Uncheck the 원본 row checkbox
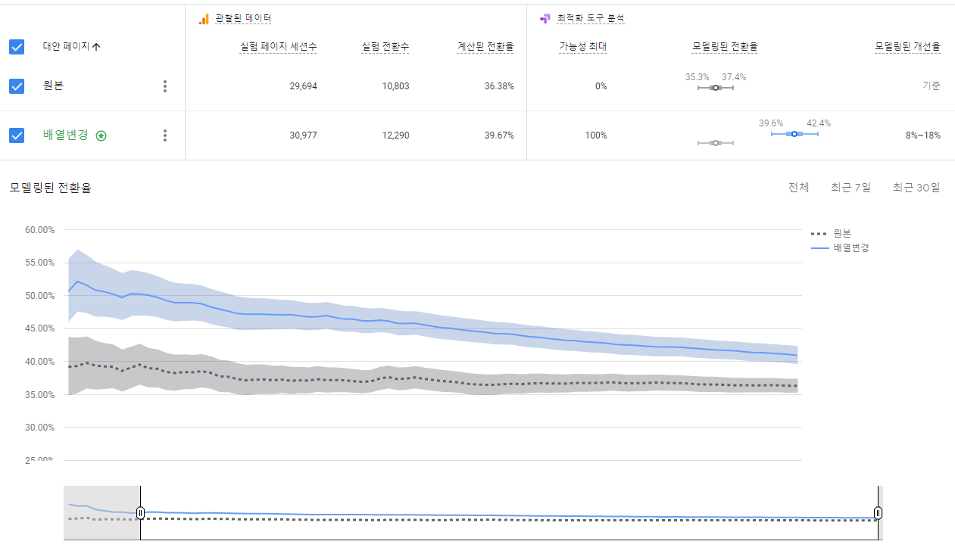The height and width of the screenshot is (560, 955). [x=17, y=86]
